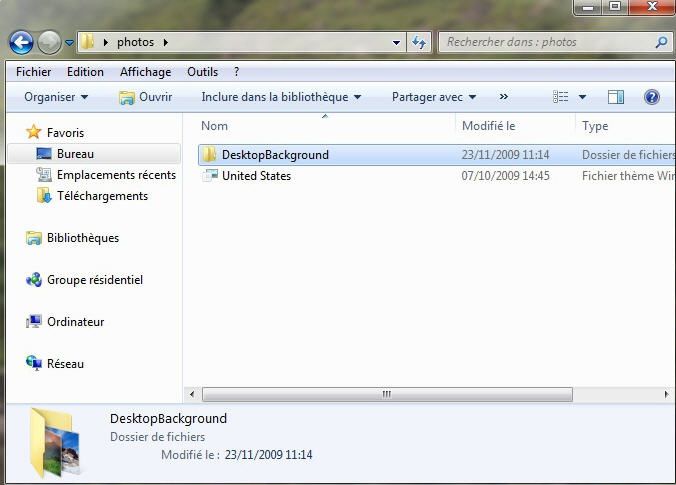Click the Téléchargements folder icon
Viewport: 676px width, 485px height.
pos(44,196)
